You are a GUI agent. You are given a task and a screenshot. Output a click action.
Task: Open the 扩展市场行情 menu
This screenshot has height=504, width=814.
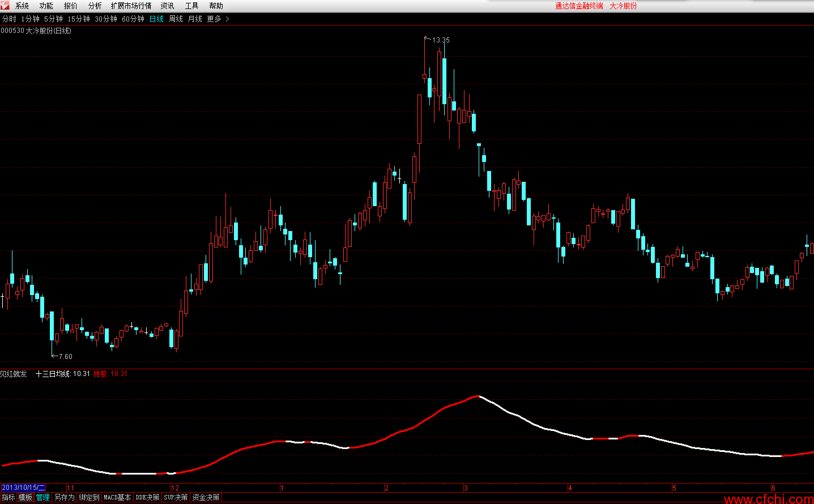coord(131,6)
